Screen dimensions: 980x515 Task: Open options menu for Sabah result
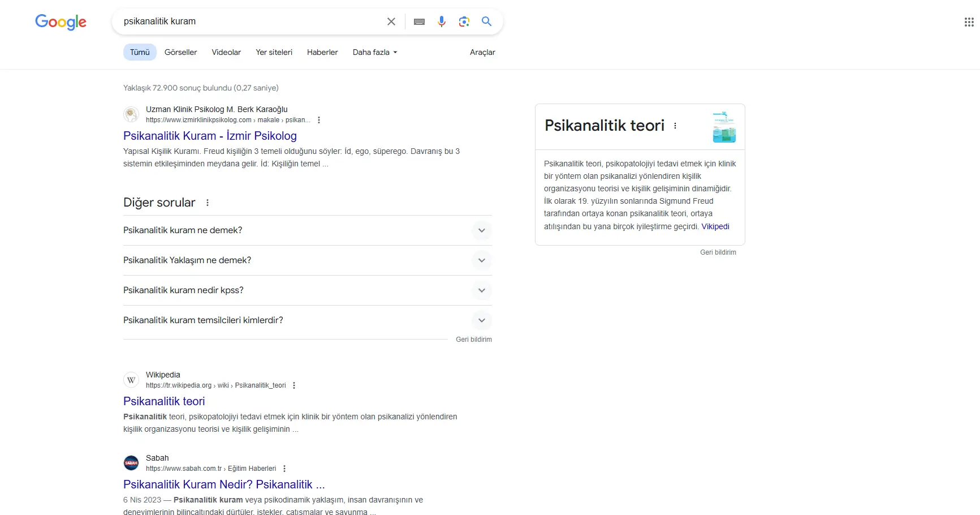[284, 469]
